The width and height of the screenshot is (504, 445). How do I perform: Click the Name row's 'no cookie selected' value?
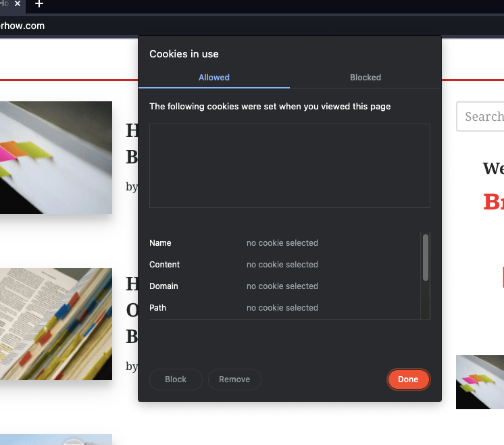click(x=282, y=243)
